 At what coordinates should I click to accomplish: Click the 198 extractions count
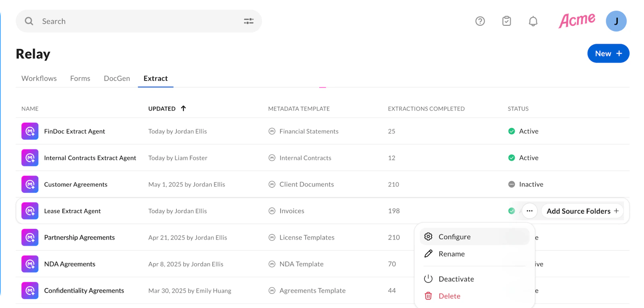point(394,211)
